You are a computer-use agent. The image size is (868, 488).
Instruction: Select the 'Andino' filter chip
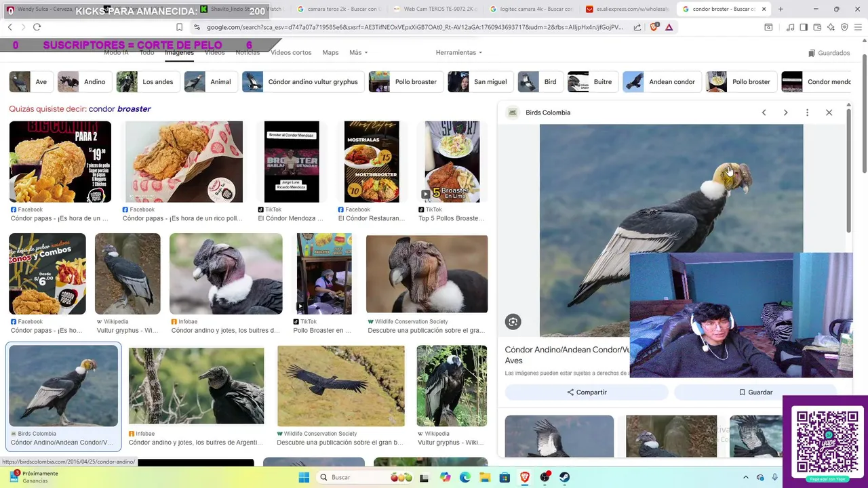pos(83,82)
